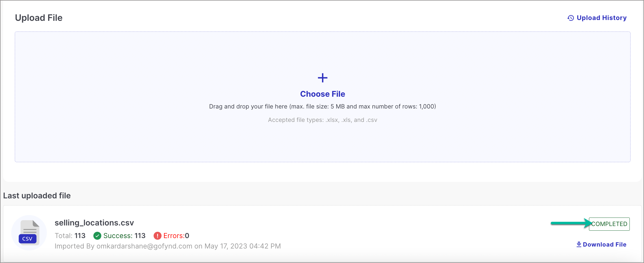Click the Last uploaded file heading

point(37,196)
